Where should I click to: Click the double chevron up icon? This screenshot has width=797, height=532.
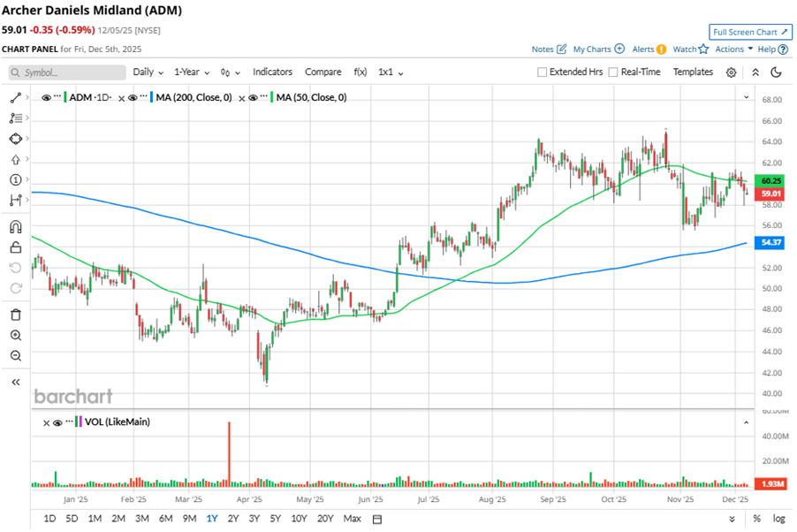pos(755,72)
